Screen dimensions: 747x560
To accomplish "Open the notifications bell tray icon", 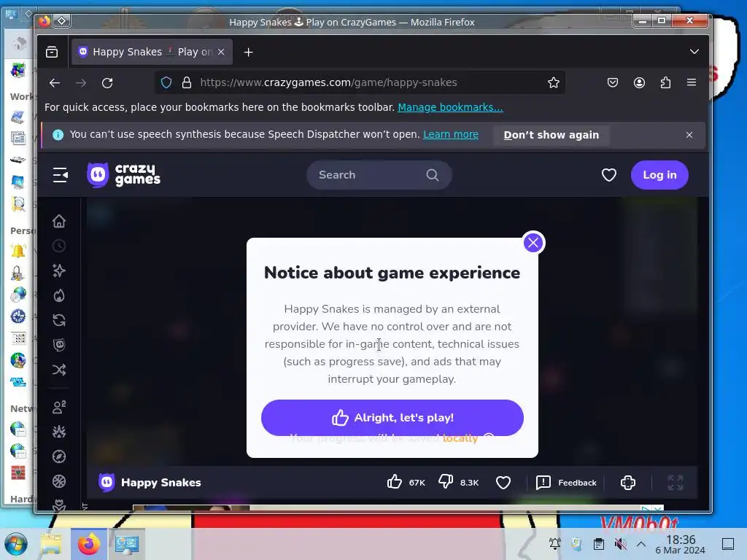I will click(554, 544).
